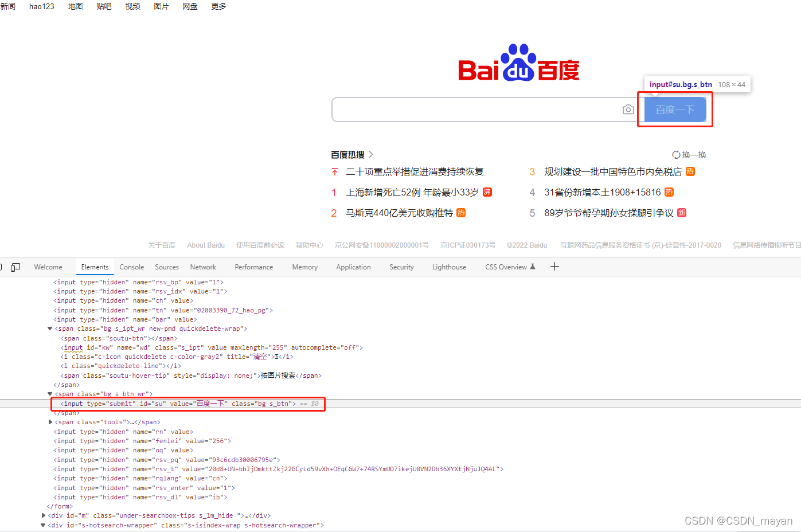Click the 京公网安备11000002000001号 footer link
The image size is (801, 532).
pos(382,245)
